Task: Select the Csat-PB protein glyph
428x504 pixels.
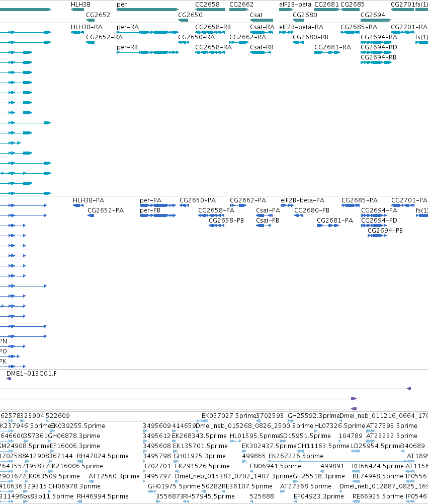Action: tap(263, 226)
